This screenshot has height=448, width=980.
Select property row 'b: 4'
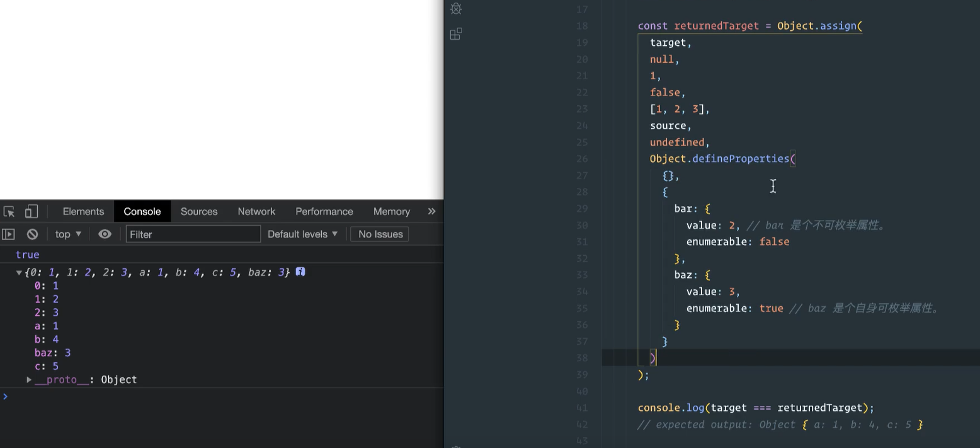pos(47,340)
